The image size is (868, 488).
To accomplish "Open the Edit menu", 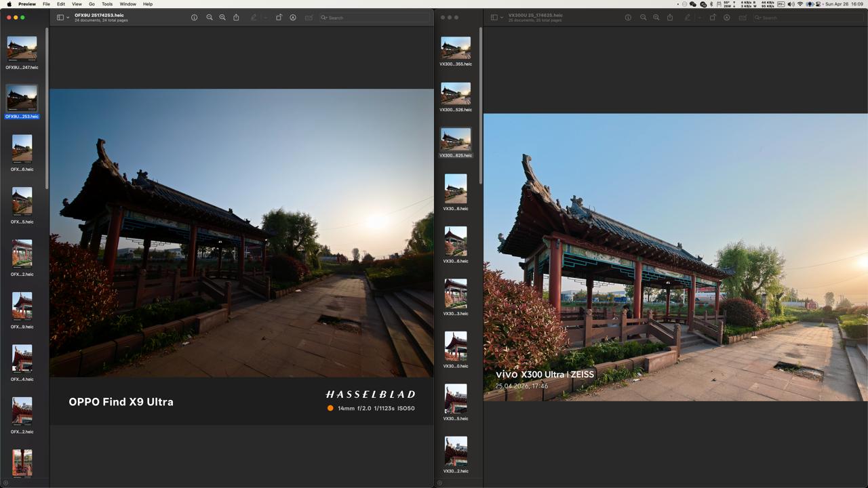I will (x=61, y=4).
